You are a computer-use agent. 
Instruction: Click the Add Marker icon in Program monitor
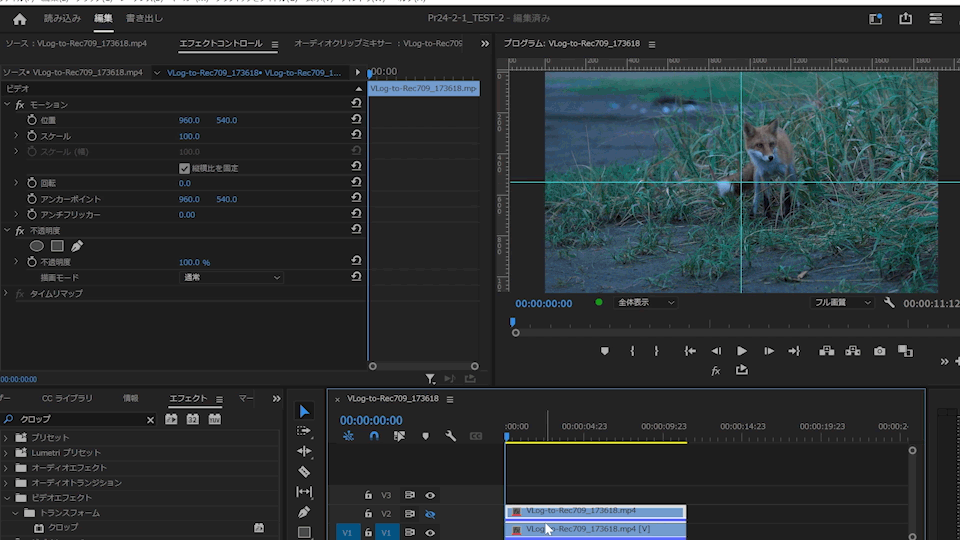[604, 351]
